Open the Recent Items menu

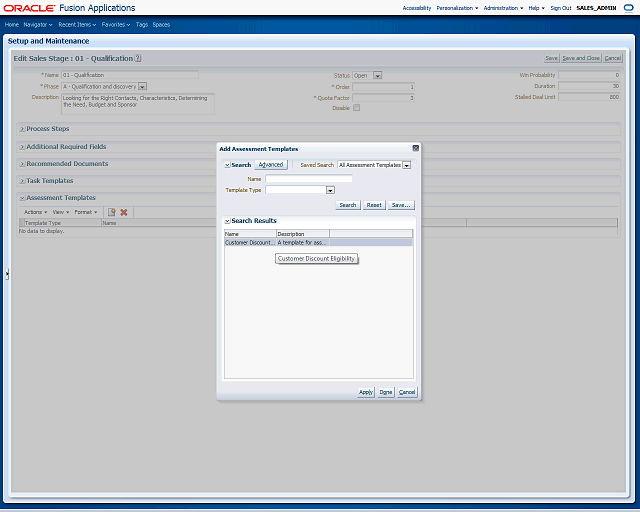(x=77, y=25)
